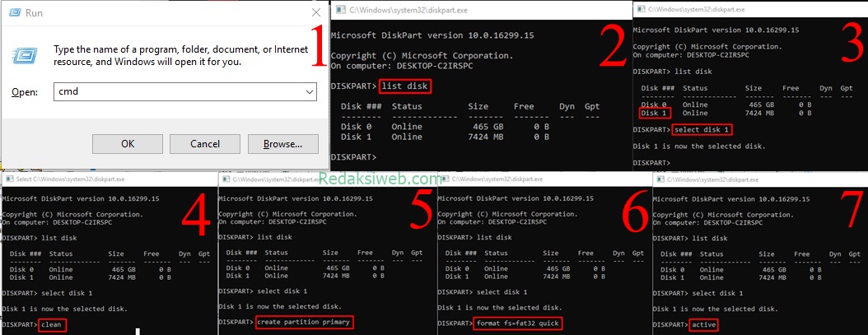
Task: Open the Browse... file picker button
Action: 282,144
